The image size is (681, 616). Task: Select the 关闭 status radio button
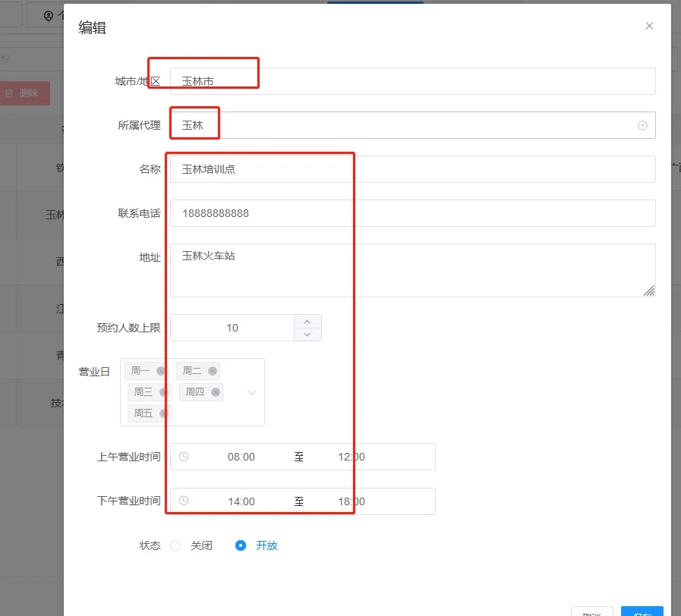[176, 545]
